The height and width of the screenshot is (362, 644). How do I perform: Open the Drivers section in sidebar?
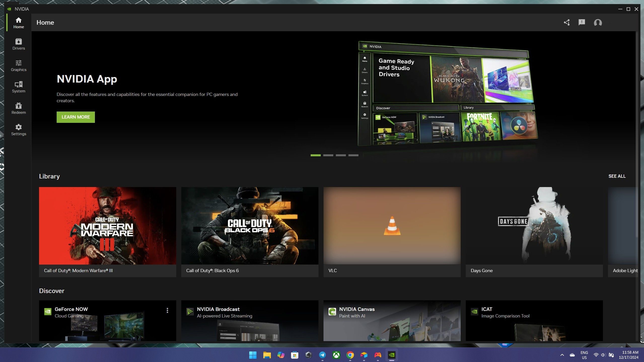click(x=18, y=44)
